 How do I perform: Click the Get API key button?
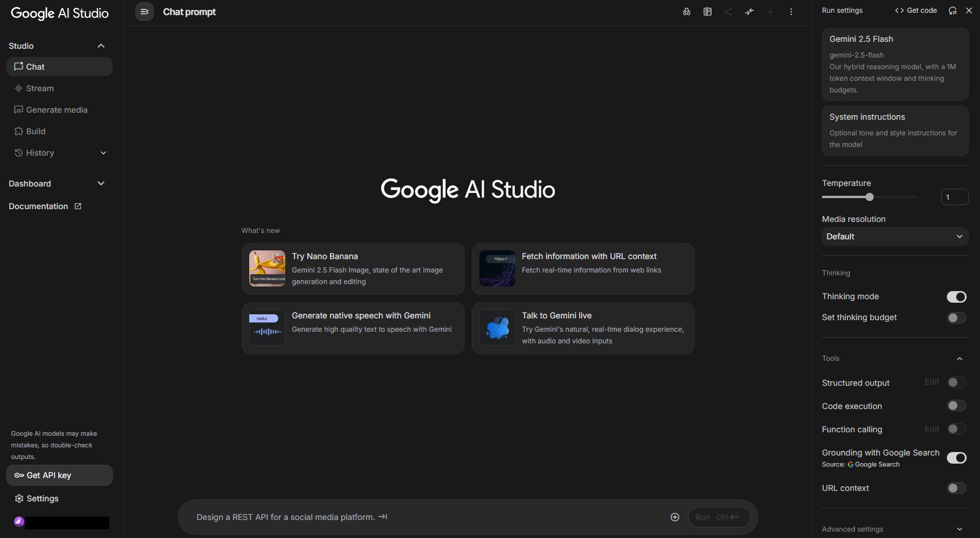(x=59, y=475)
